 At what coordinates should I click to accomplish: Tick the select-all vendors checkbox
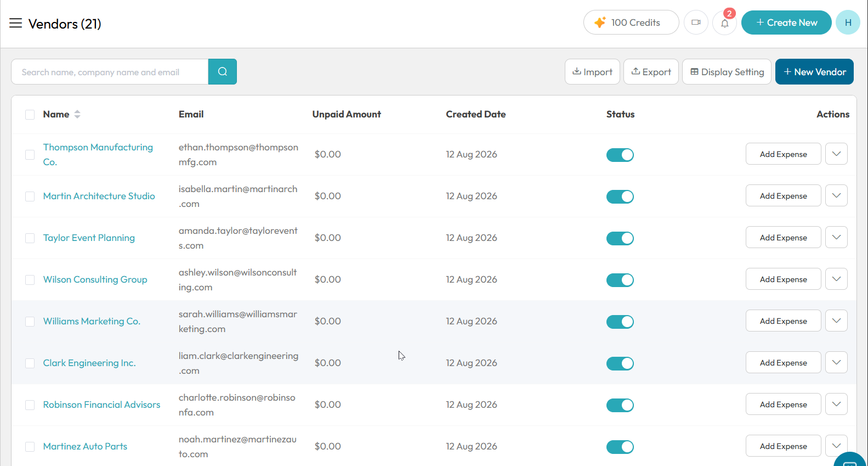point(30,114)
